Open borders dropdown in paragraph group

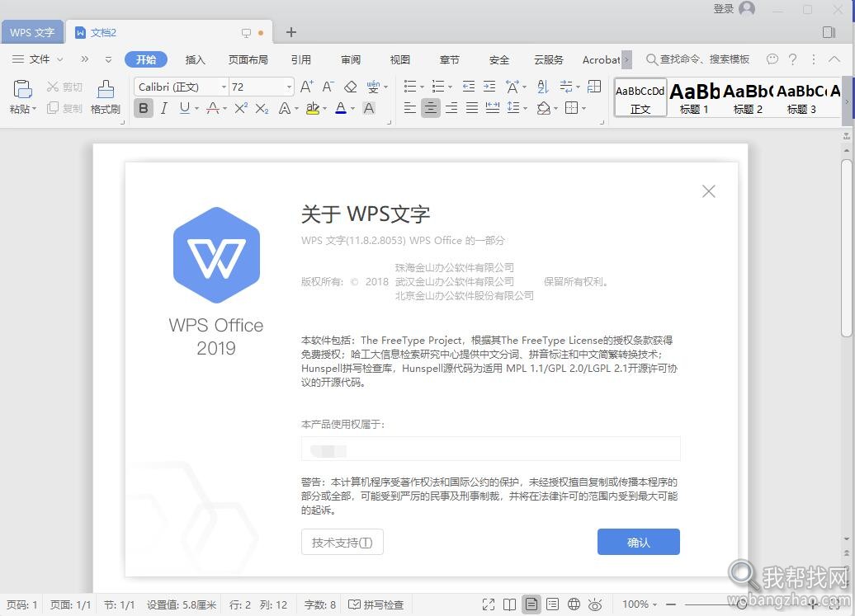tap(584, 108)
